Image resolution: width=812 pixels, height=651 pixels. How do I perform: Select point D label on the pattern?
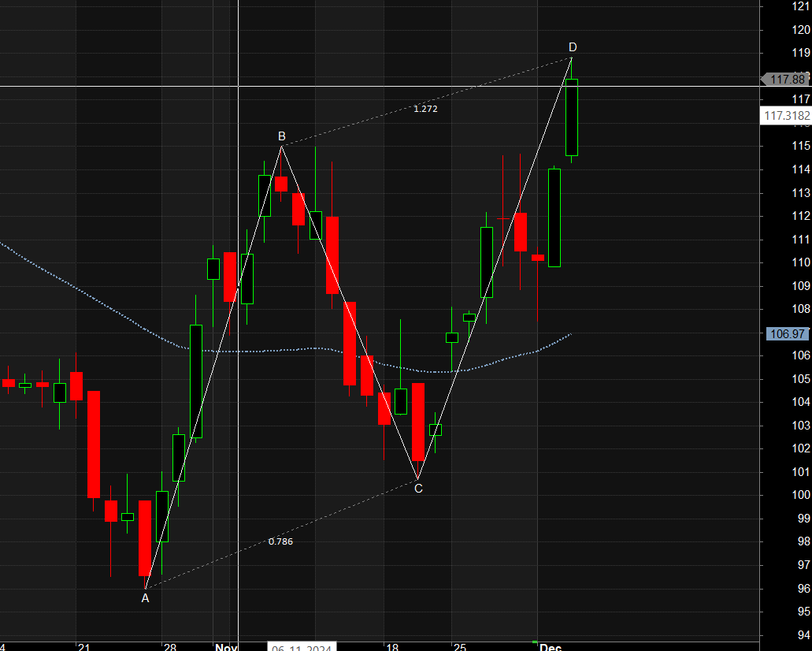(573, 46)
